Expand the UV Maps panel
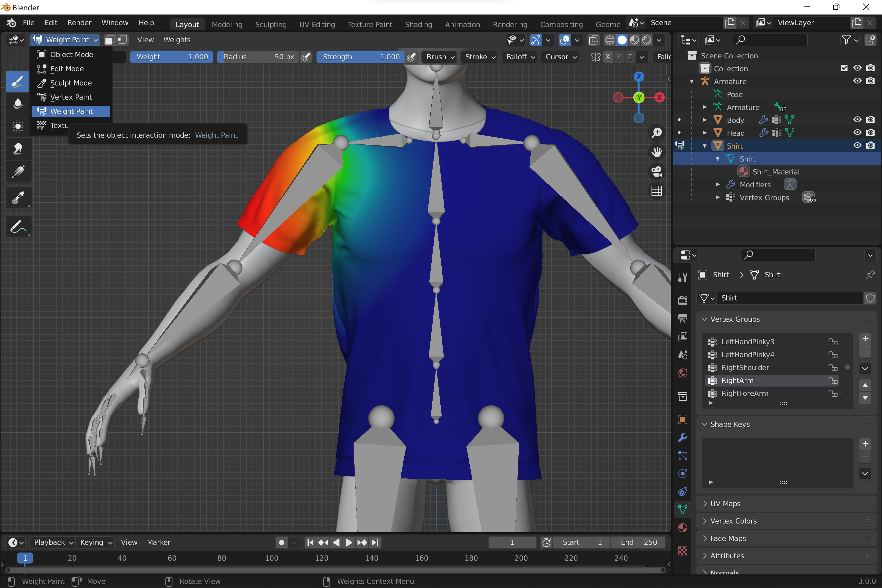 click(x=725, y=504)
